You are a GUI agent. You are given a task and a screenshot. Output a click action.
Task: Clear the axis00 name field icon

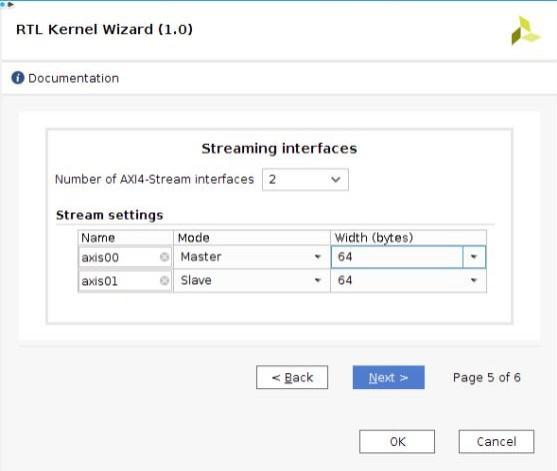coord(164,257)
